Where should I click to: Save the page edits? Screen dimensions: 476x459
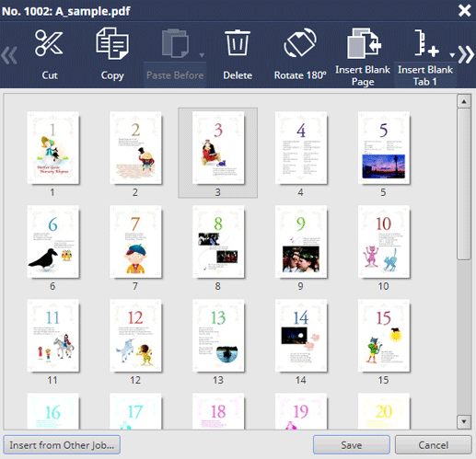coord(352,445)
